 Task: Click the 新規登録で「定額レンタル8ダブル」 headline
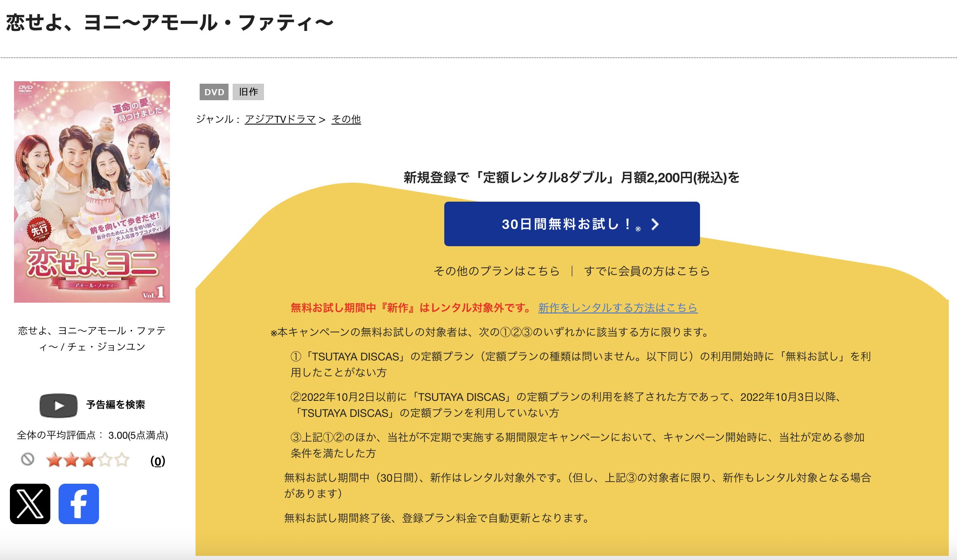click(571, 178)
